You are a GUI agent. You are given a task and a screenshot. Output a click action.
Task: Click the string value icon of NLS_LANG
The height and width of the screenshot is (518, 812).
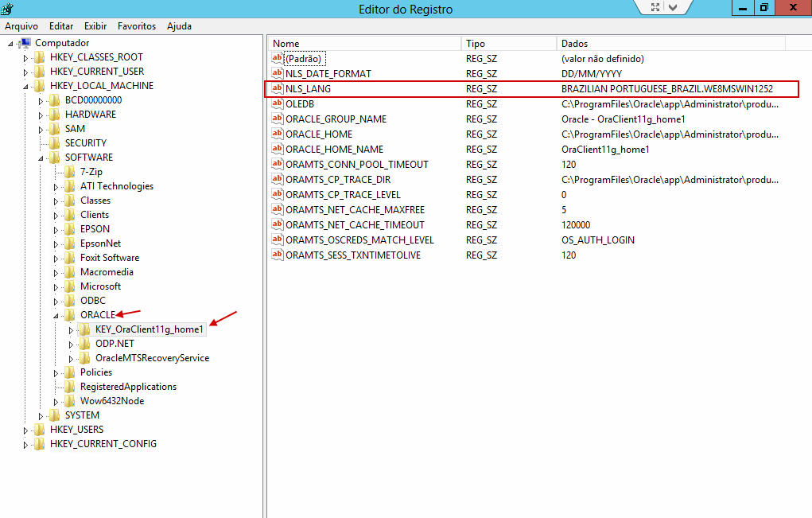tap(278, 88)
